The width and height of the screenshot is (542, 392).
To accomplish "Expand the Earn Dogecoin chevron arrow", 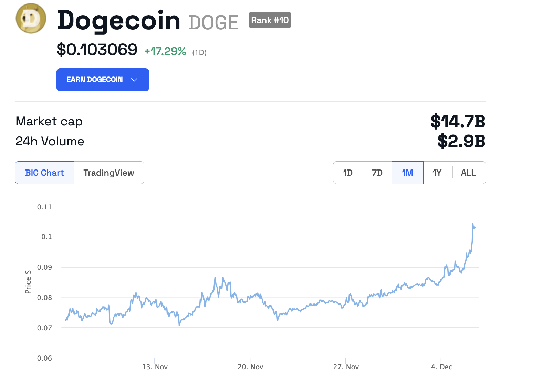I will [134, 80].
